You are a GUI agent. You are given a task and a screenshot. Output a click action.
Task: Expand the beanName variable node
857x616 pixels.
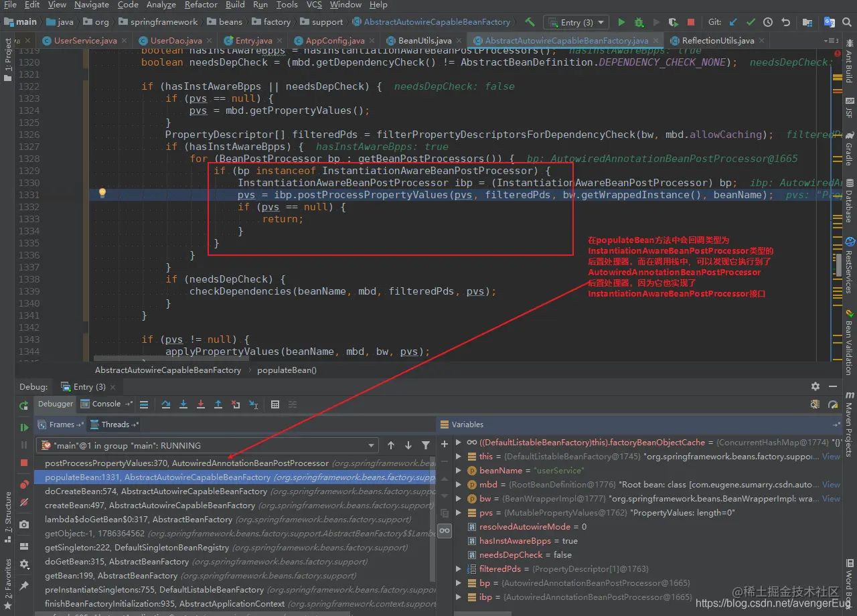coord(459,471)
